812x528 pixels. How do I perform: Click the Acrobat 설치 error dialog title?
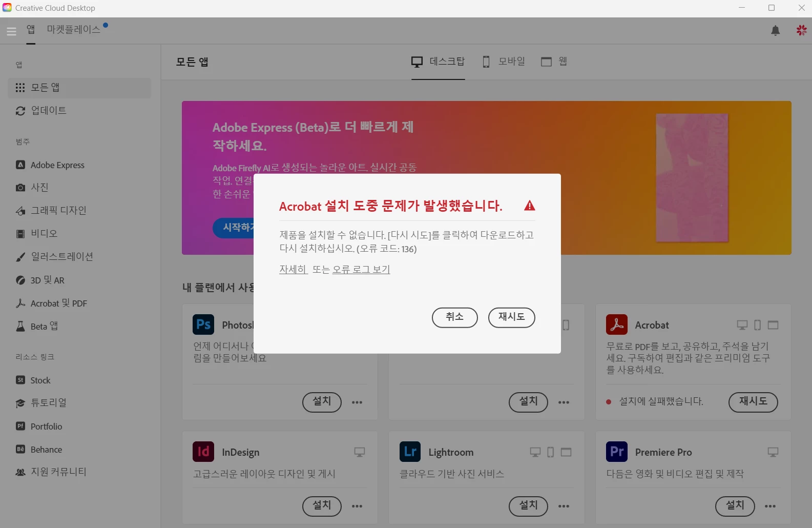tap(391, 206)
